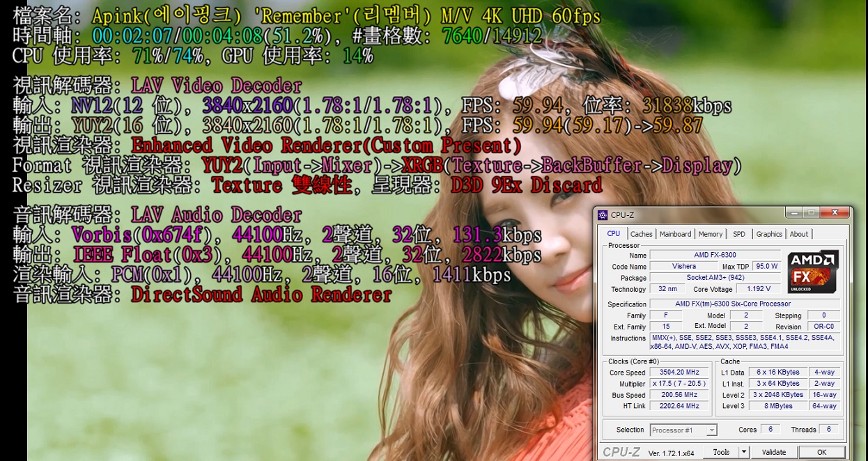
Task: Click the Name field showing AMD FX-6300
Action: 715,255
